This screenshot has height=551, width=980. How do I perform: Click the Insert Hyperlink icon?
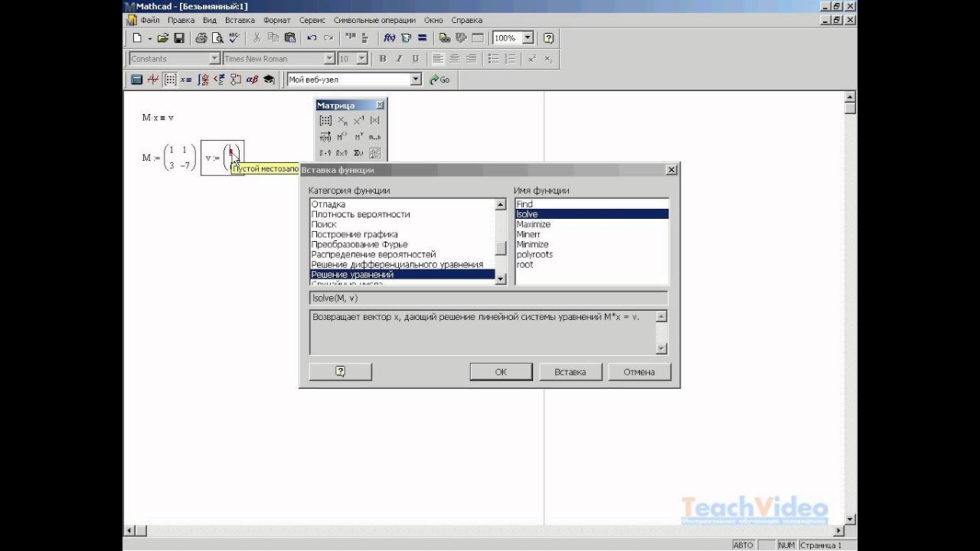(x=445, y=37)
